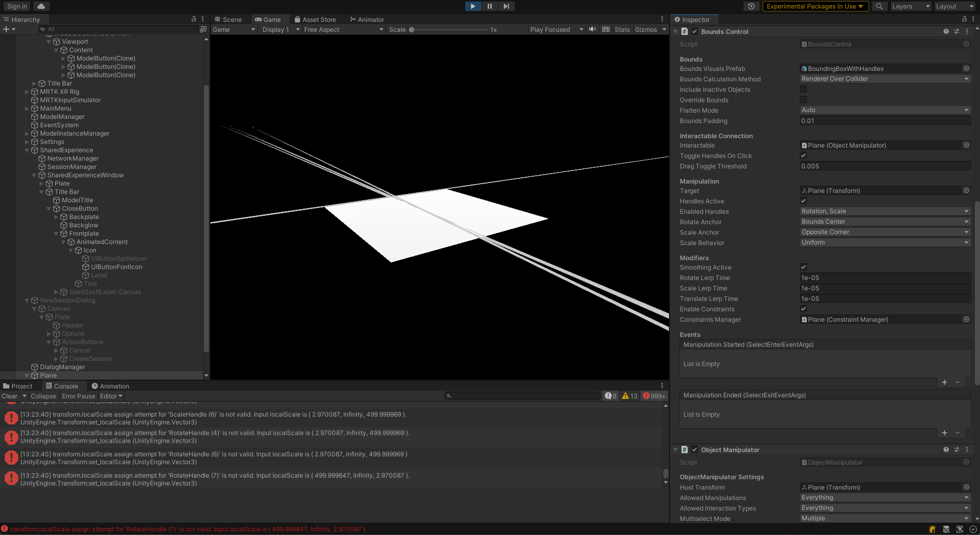Uncheck Handles Active in Bounds Control
This screenshot has width=980, height=535.
pos(803,201)
